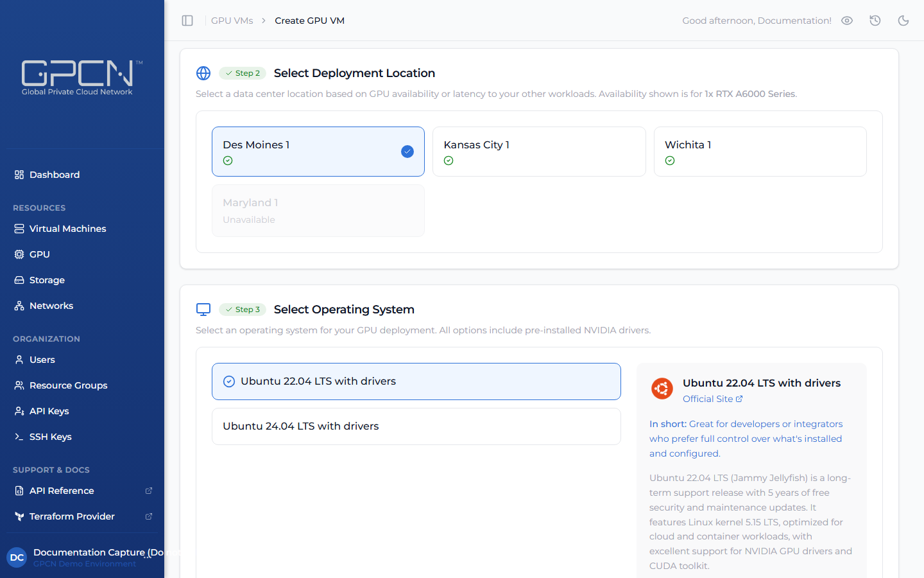Click the Ubuntu 22.04 details panel title
The width and height of the screenshot is (924, 578).
(x=762, y=383)
